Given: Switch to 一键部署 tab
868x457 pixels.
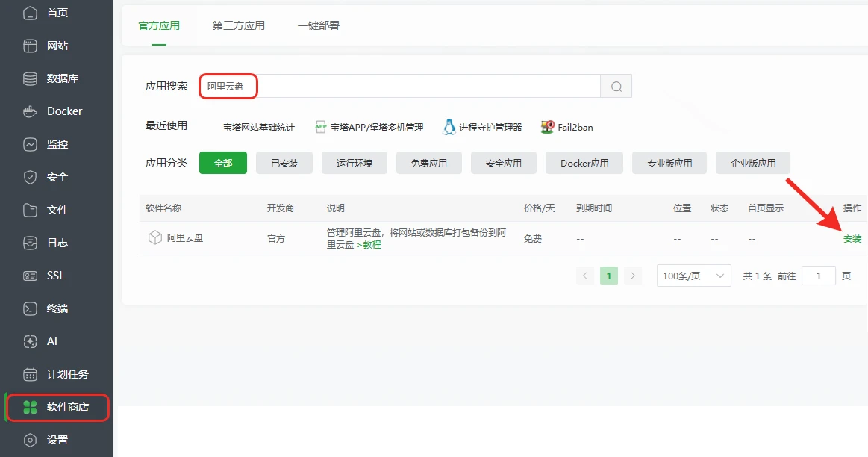Looking at the screenshot, I should pos(318,25).
